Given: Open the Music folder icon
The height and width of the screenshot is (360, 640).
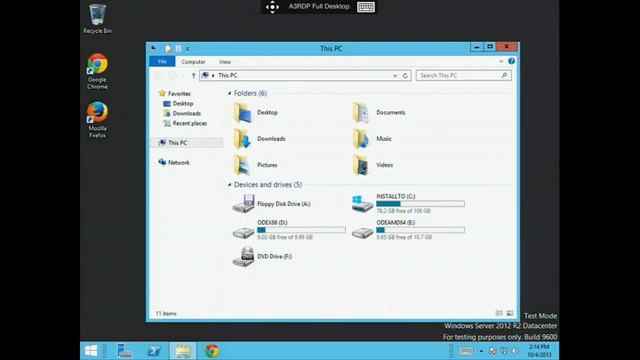Looking at the screenshot, I should [x=361, y=139].
